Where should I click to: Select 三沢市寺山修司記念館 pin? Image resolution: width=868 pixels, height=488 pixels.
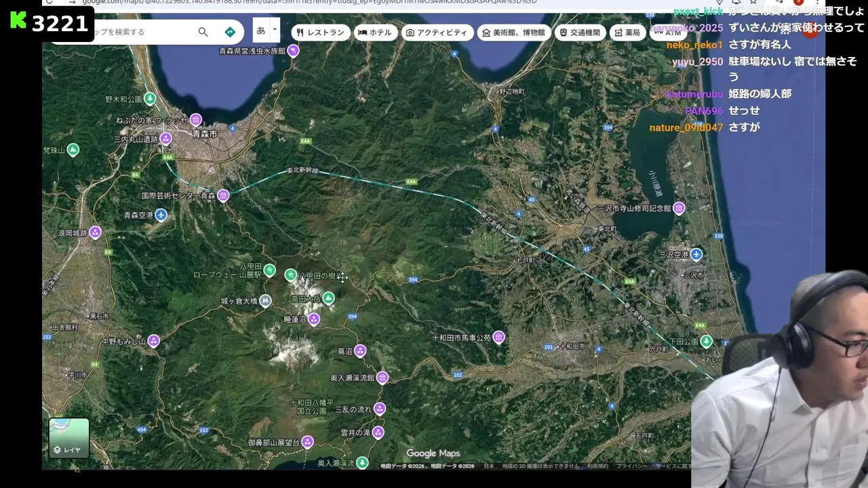678,207
